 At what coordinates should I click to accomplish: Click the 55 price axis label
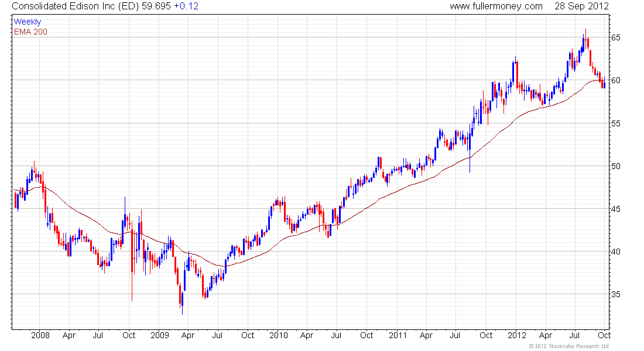click(x=616, y=123)
